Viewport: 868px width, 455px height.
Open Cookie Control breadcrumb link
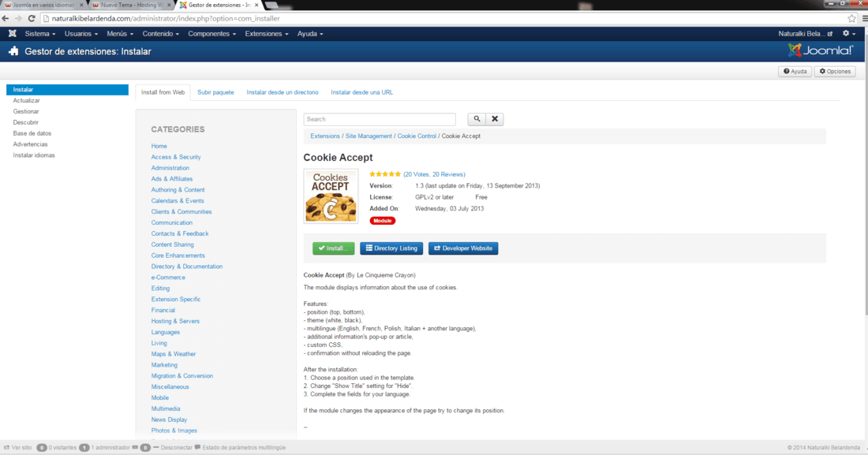(417, 136)
